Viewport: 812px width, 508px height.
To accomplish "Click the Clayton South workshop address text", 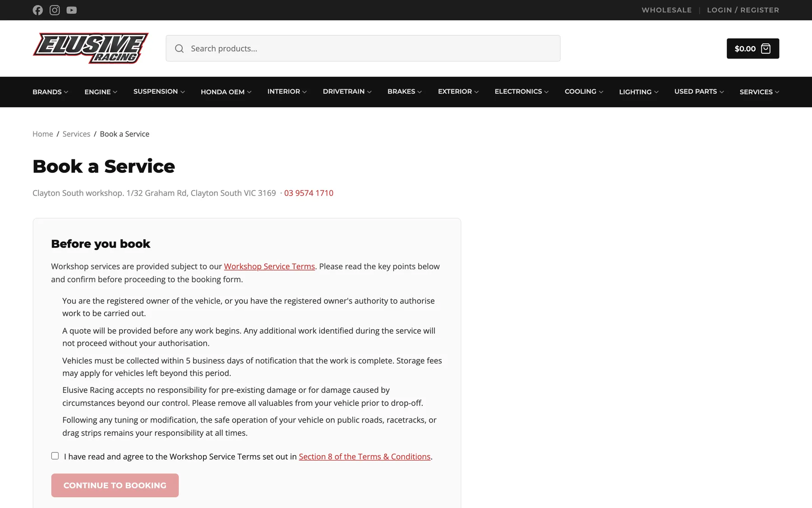I will pyautogui.click(x=154, y=193).
